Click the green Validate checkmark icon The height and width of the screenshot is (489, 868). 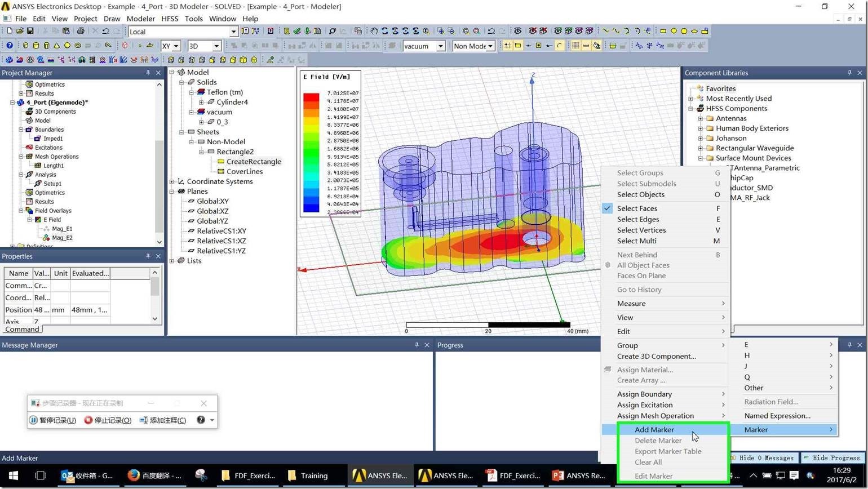pos(297,31)
